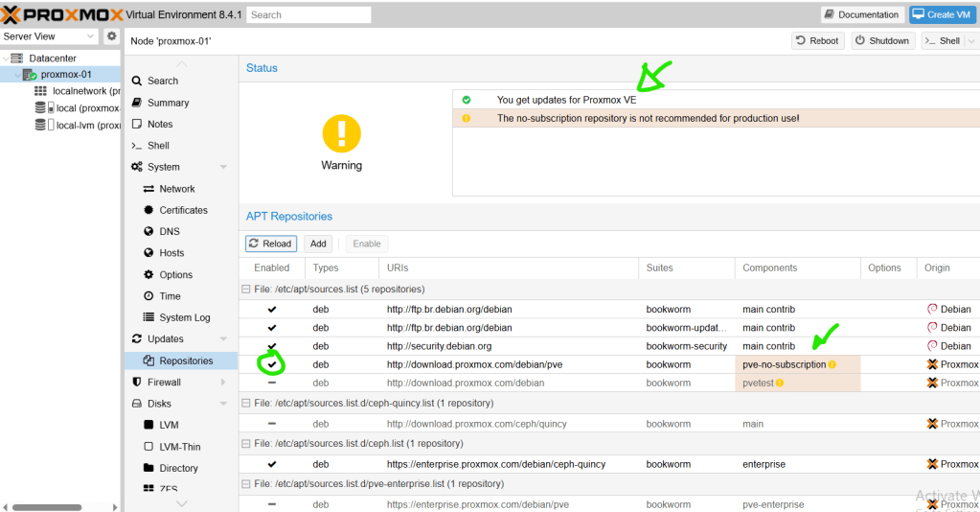
Task: Open the Certificates section in sidebar
Action: 183,210
